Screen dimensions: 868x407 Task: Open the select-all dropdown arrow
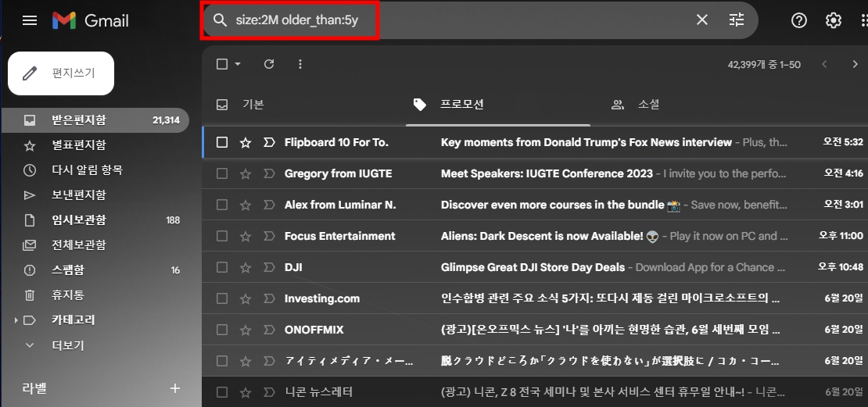tap(238, 64)
